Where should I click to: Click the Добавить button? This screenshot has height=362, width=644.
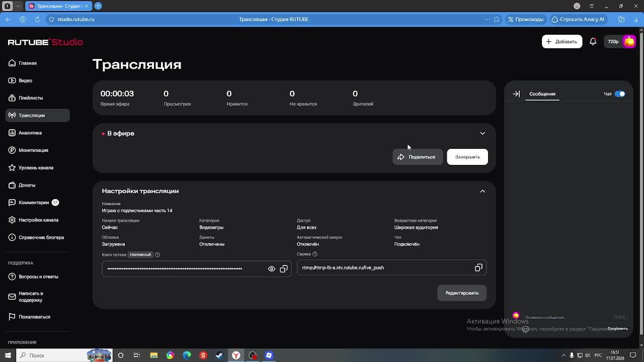coord(562,42)
